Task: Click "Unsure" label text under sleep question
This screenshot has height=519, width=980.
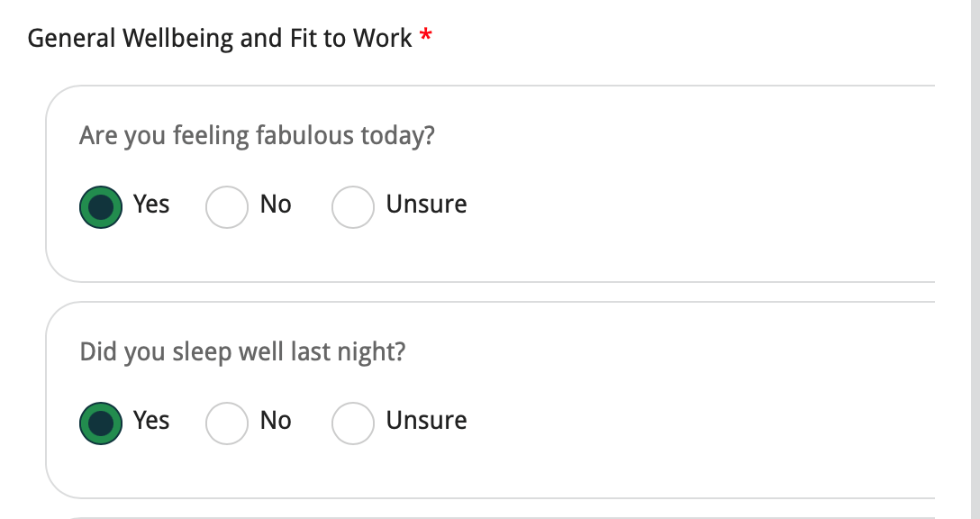Action: click(x=426, y=421)
